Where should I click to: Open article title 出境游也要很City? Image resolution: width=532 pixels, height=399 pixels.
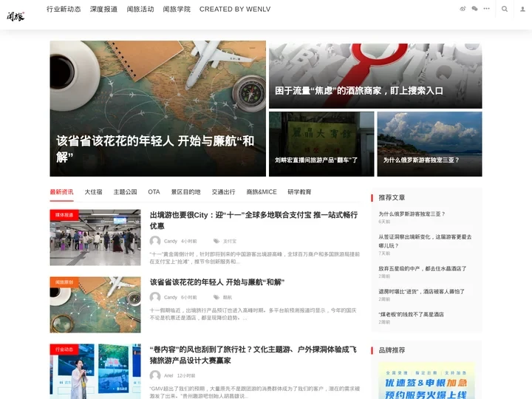(x=253, y=220)
